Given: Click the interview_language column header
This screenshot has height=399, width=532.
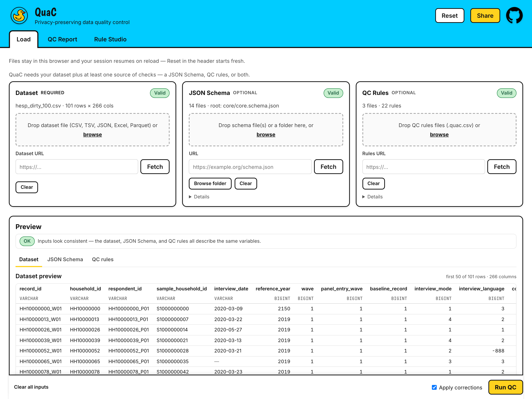Looking at the screenshot, I should pos(482,289).
